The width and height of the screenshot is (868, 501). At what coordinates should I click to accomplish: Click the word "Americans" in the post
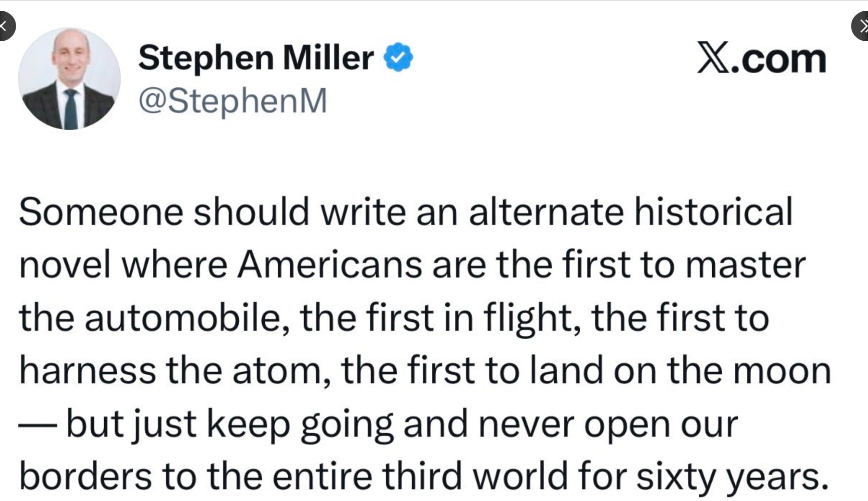coord(329,265)
